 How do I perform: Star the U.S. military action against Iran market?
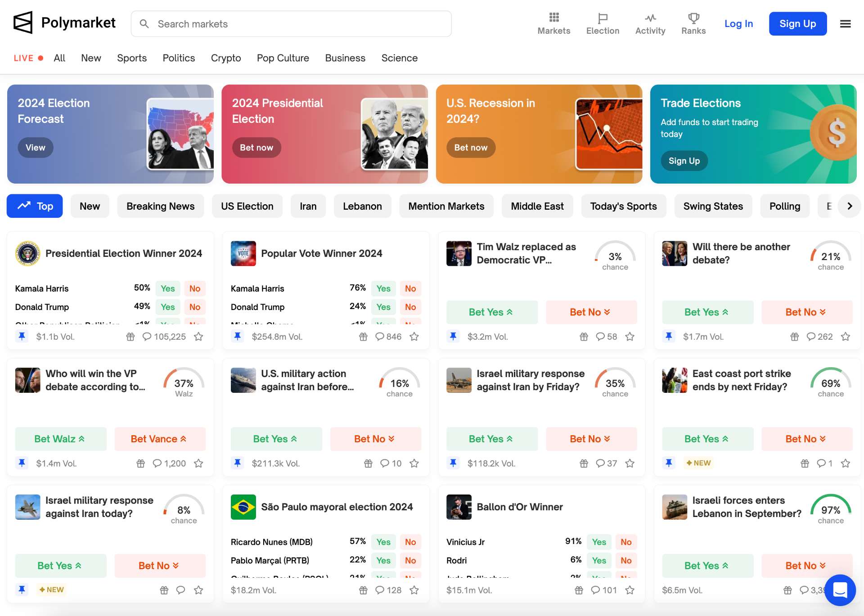coord(414,463)
